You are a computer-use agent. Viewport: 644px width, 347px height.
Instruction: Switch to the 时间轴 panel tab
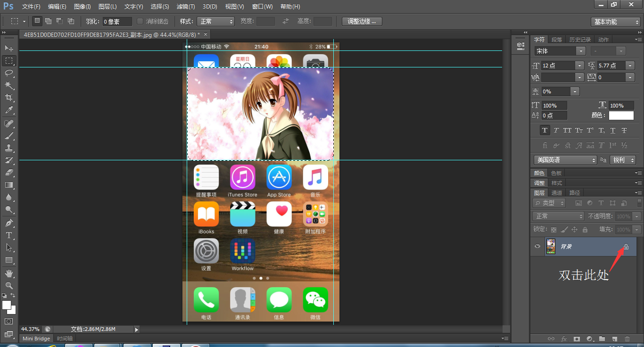pos(65,339)
